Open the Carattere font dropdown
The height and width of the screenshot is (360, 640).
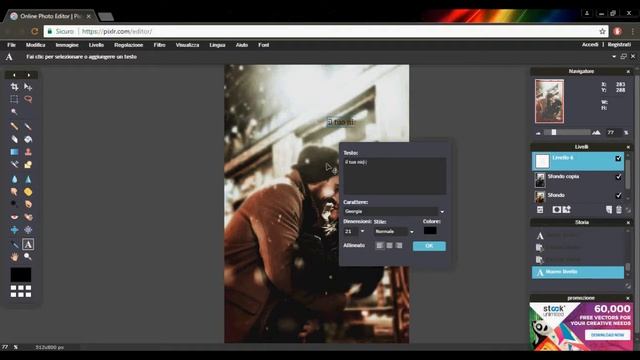coord(442,211)
